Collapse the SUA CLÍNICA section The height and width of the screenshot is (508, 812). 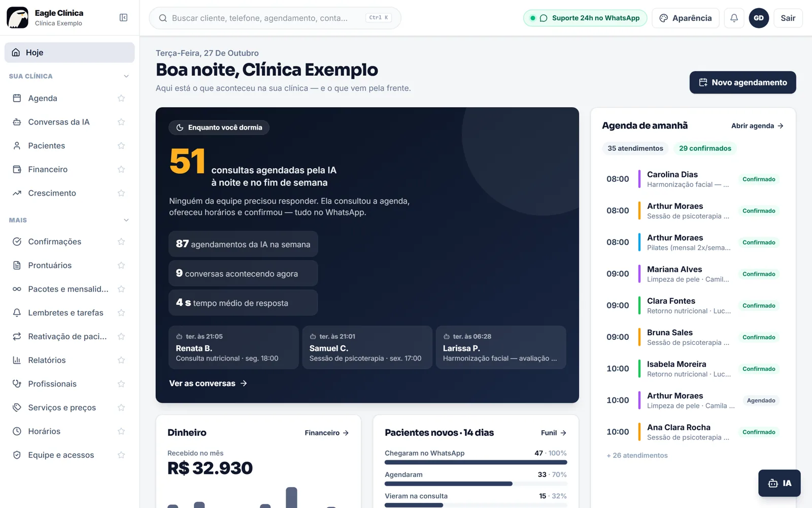click(x=126, y=76)
